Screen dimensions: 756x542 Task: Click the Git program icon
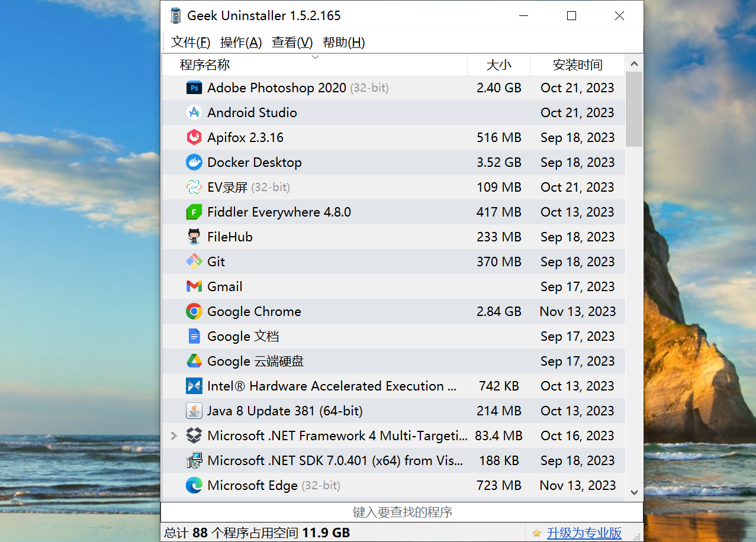point(194,262)
